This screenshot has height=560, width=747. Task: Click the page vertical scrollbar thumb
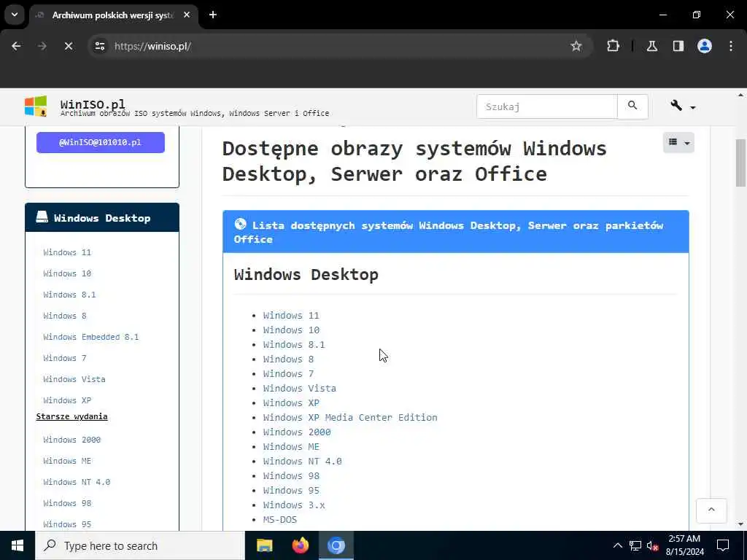[x=740, y=163]
